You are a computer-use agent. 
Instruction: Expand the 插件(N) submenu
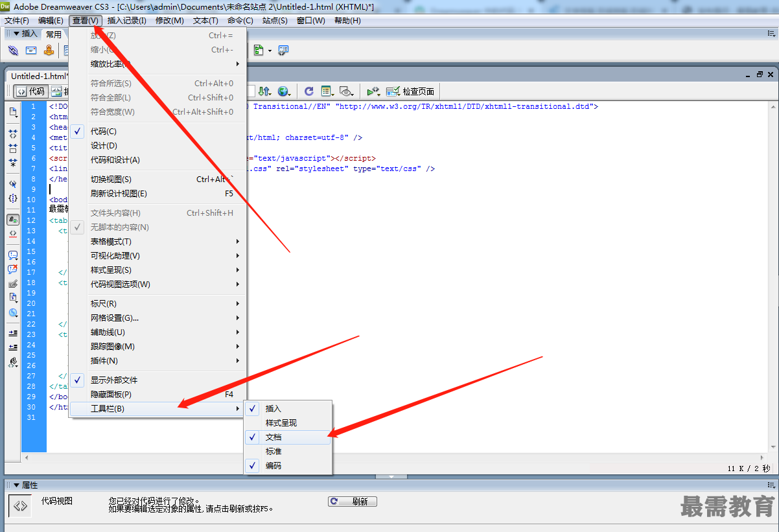(x=157, y=361)
